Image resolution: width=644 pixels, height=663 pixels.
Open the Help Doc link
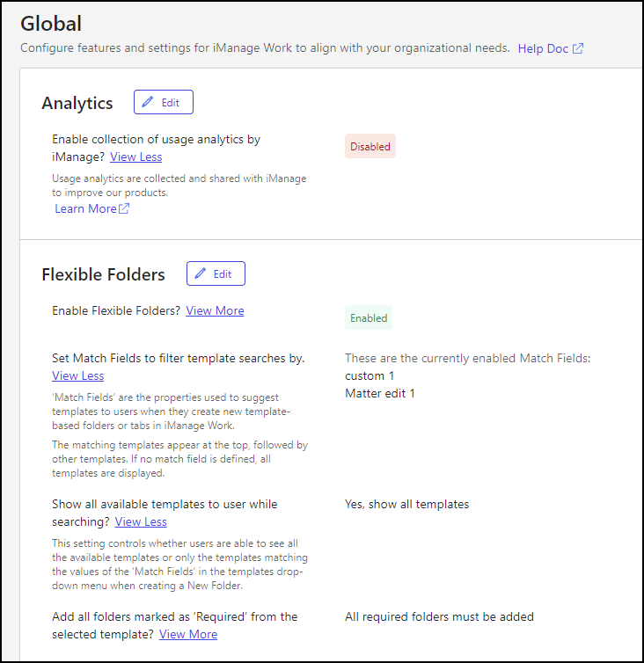543,48
